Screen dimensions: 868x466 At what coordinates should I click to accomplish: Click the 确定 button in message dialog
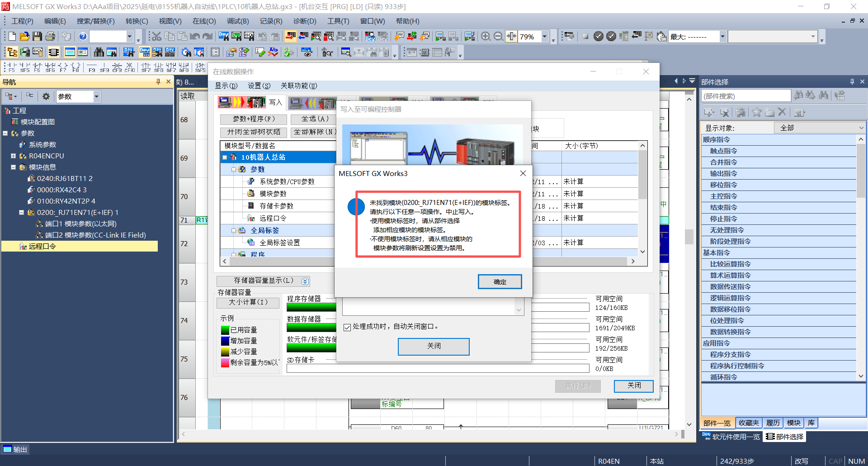click(x=500, y=282)
